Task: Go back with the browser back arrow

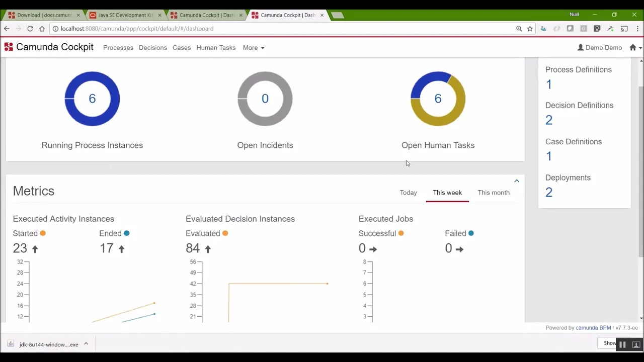Action: tap(7, 29)
